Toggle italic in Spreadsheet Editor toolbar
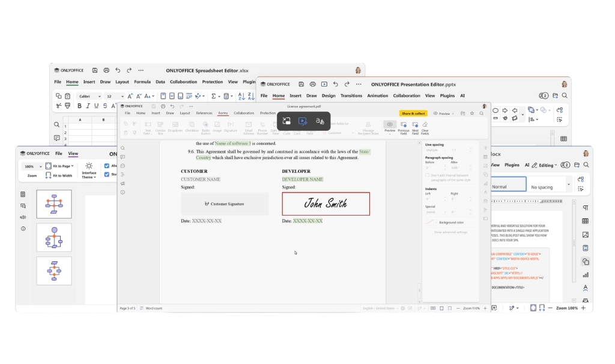This screenshot has height=364, width=615. coord(88,106)
